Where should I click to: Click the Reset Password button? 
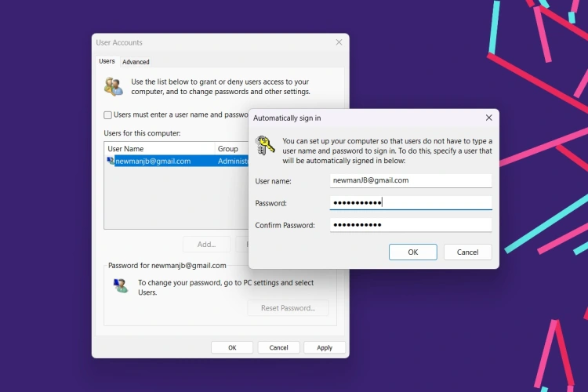(x=288, y=308)
